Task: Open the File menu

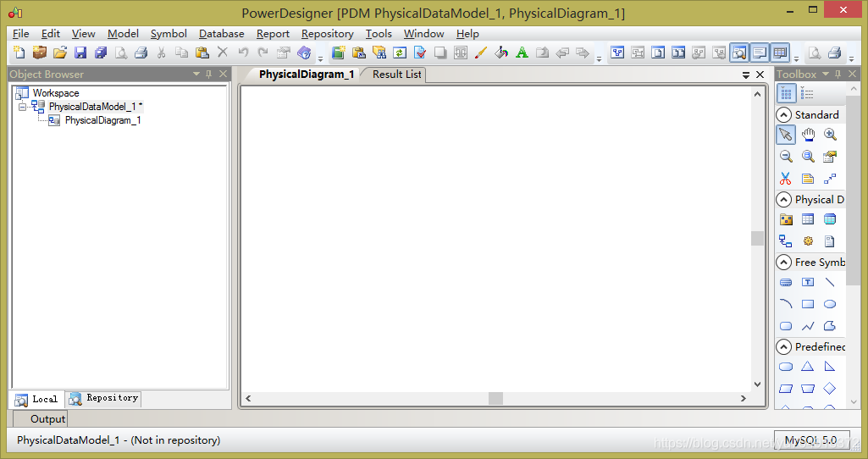Action: (20, 34)
